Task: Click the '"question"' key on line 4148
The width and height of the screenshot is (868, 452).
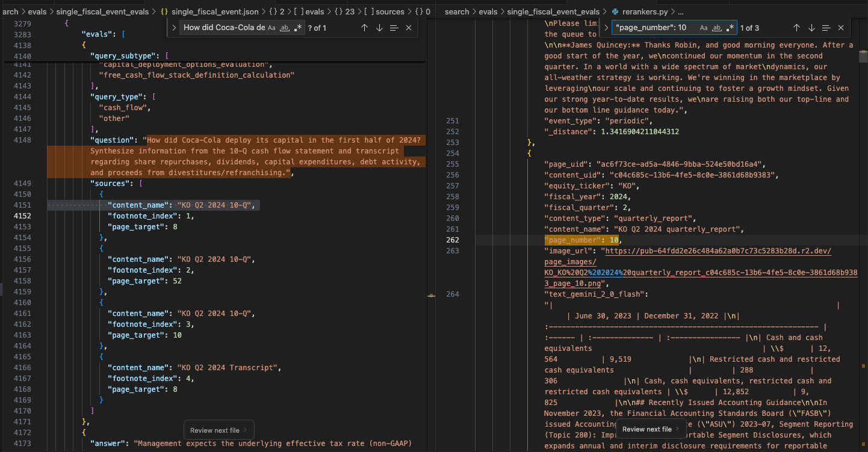Action: [112, 140]
